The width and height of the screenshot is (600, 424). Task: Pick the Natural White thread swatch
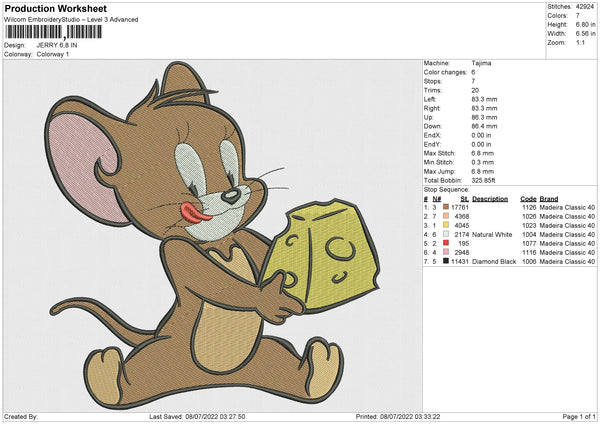point(446,234)
